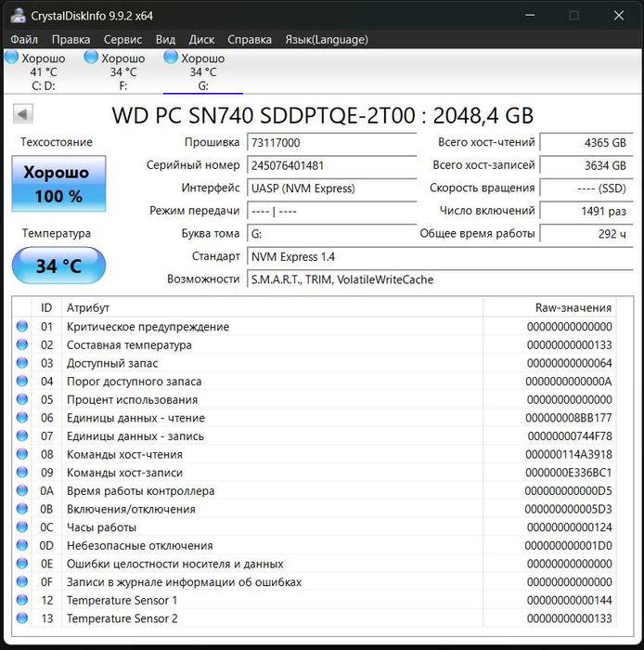The height and width of the screenshot is (650, 644).
Task: Click status icon for Temperature Sensor 2 row
Action: (22, 618)
